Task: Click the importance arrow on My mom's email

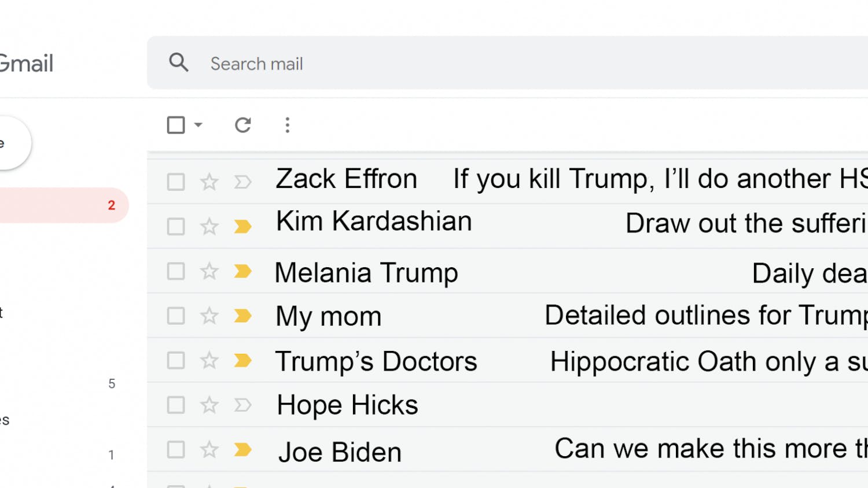Action: [242, 315]
